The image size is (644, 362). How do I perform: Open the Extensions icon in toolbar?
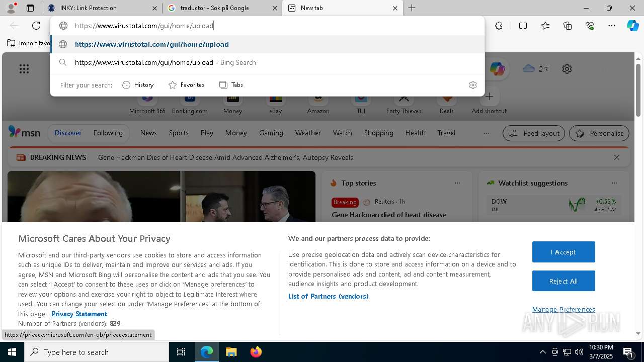(499, 26)
